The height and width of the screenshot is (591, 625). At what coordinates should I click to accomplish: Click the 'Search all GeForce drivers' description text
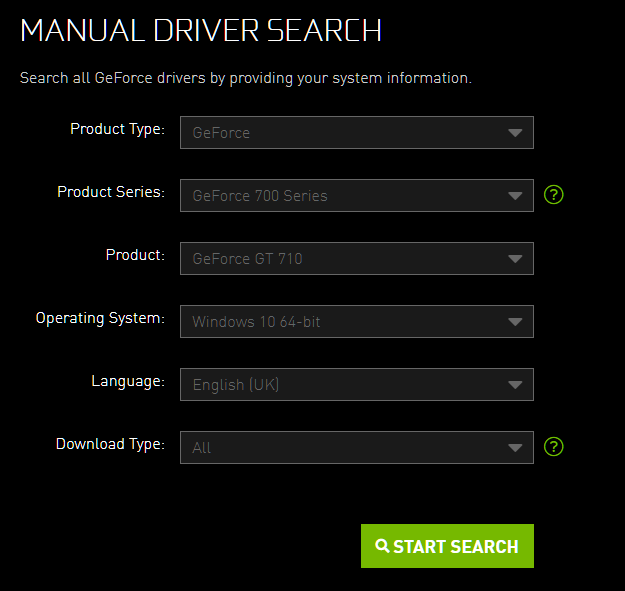[246, 78]
